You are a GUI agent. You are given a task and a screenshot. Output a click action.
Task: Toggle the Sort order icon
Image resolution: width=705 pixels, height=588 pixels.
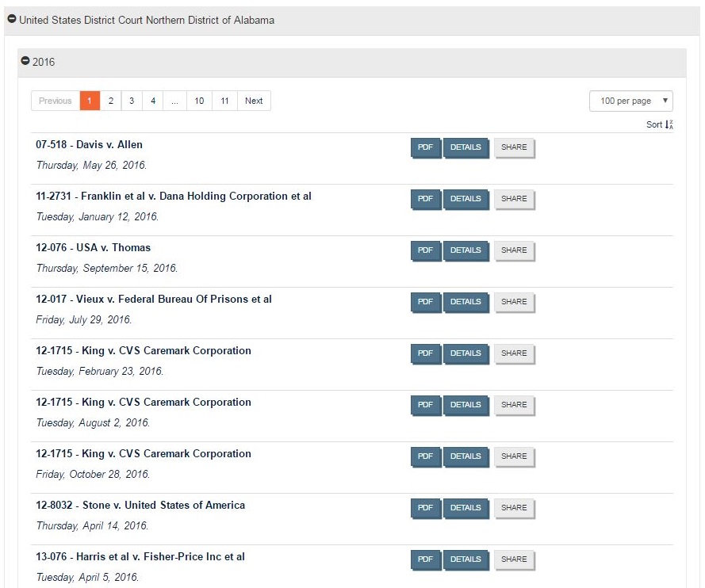click(x=669, y=124)
